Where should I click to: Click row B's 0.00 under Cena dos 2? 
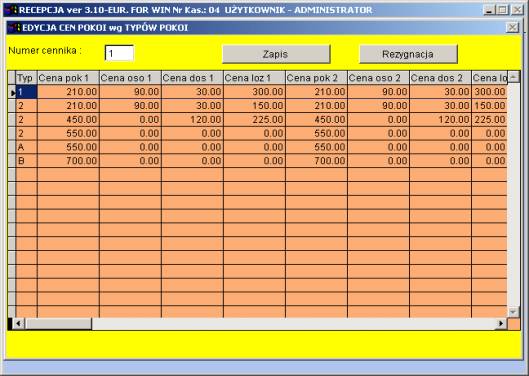coord(441,161)
